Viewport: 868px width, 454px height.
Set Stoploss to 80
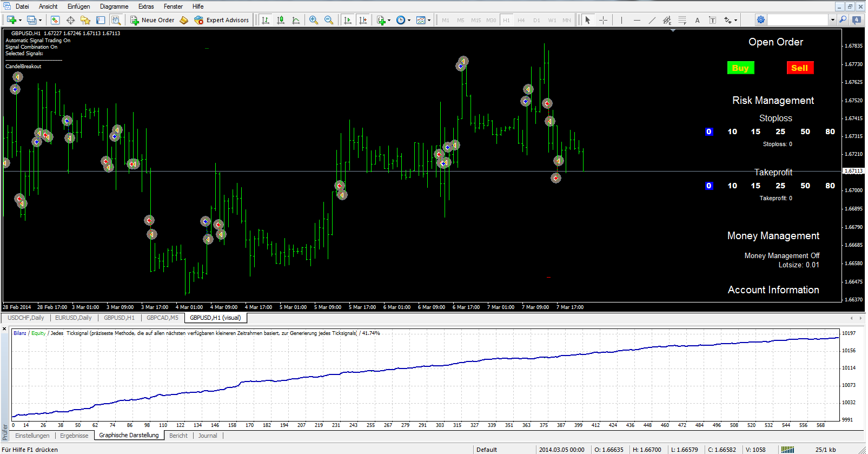click(x=830, y=131)
